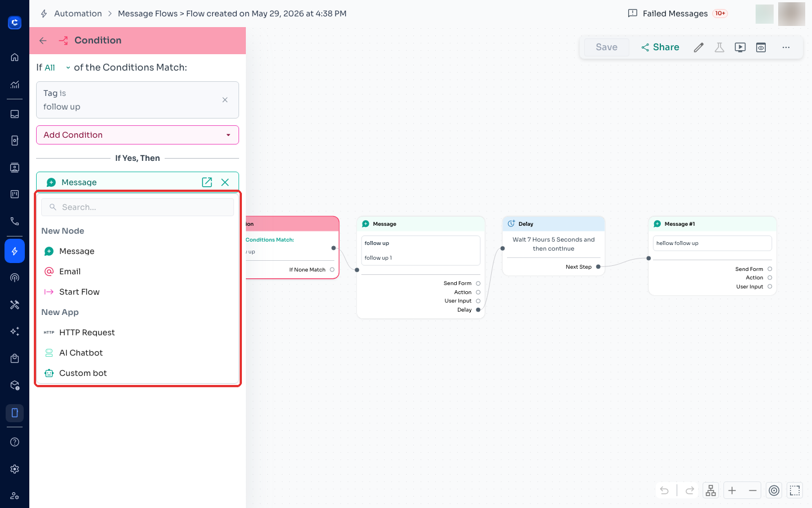This screenshot has height=508, width=812.
Task: Open Failed Messages notifications
Action: [677, 14]
